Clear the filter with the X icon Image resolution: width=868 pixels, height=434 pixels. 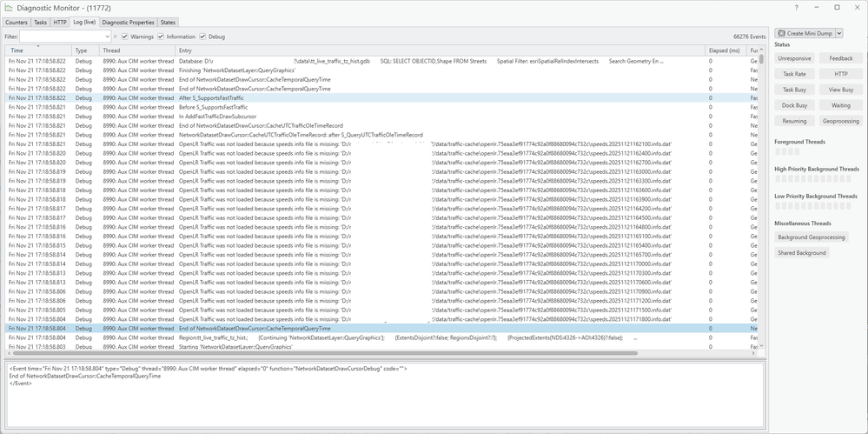coord(116,37)
